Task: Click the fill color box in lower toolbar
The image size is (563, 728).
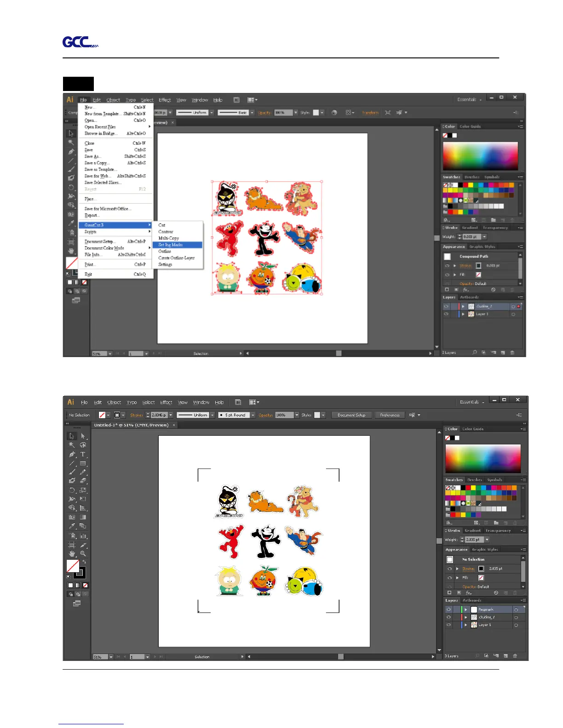Action: [73, 566]
